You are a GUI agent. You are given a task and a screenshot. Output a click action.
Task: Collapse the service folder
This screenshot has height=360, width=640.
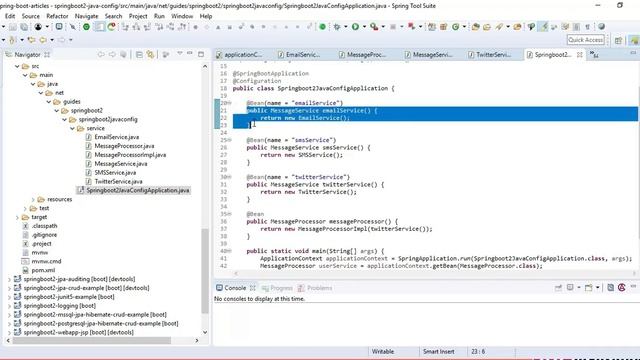tap(72, 128)
